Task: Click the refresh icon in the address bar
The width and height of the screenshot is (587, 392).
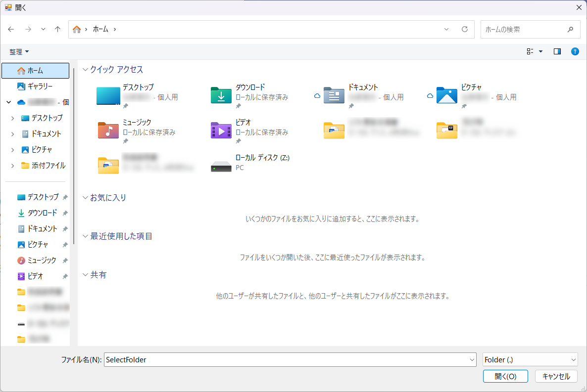Action: click(x=464, y=29)
